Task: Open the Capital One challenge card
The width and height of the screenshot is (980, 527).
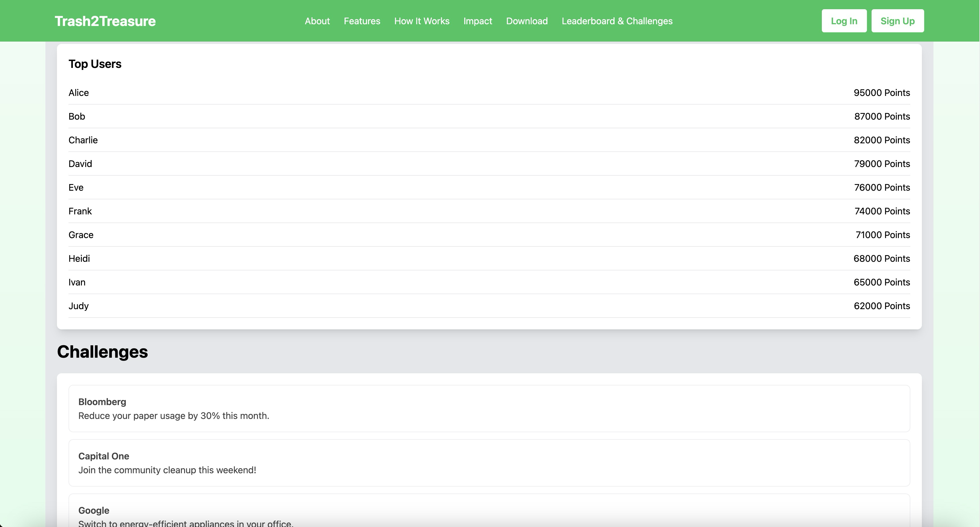Action: [x=489, y=463]
